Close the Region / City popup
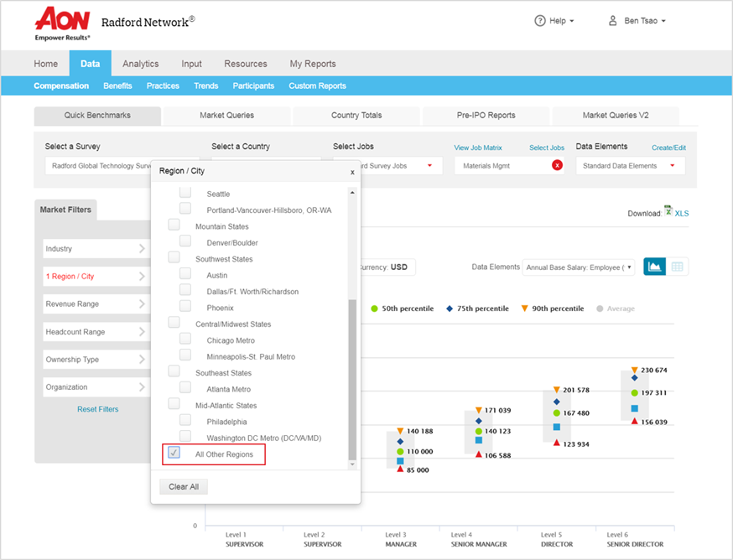This screenshot has height=560, width=733. [352, 172]
